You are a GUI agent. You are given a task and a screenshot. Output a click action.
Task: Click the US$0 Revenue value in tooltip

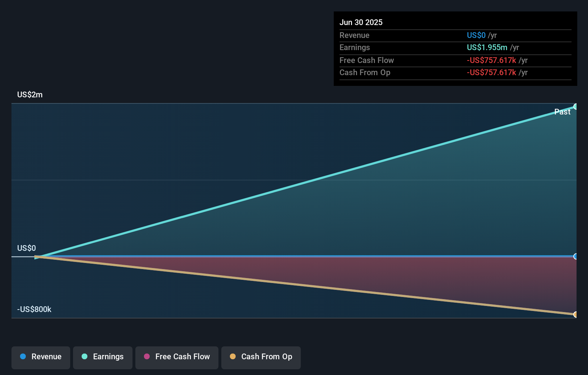click(476, 35)
